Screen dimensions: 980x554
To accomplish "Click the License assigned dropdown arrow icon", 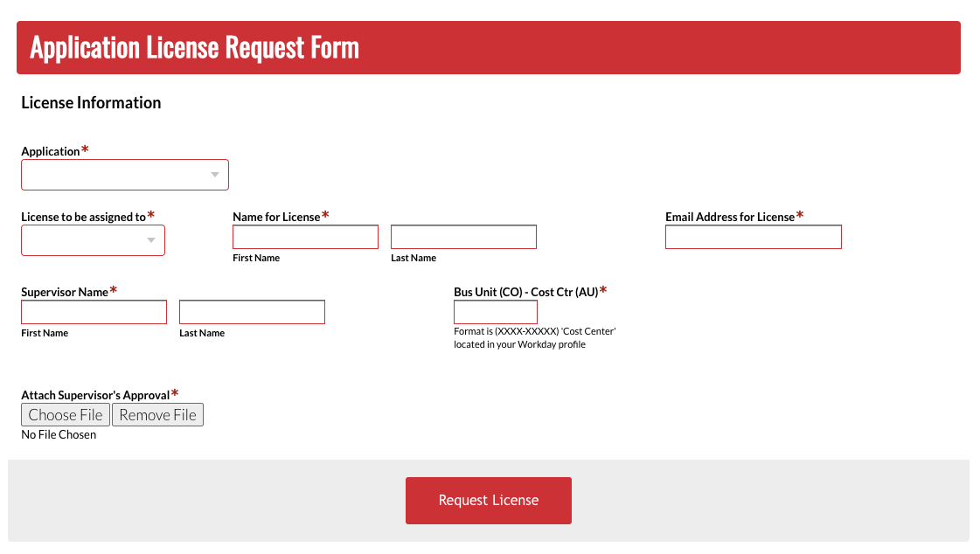I will (151, 240).
